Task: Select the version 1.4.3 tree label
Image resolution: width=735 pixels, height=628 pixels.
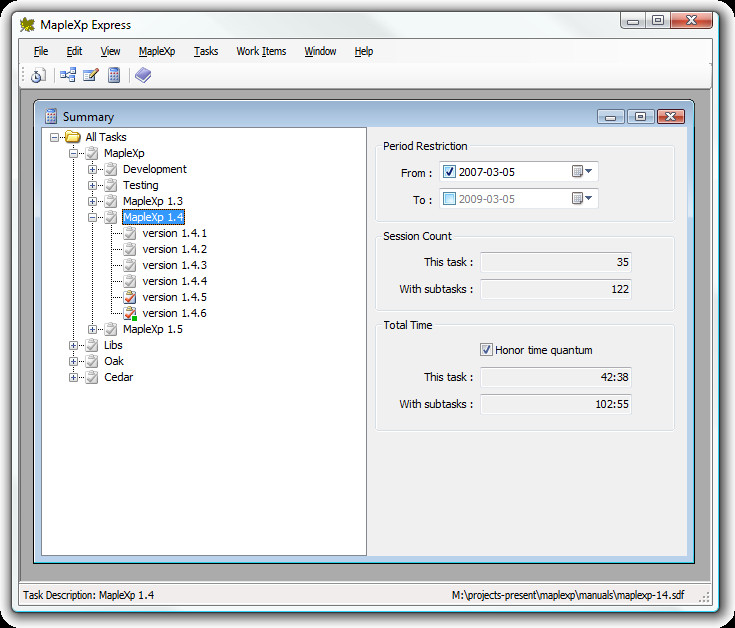Action: 174,265
